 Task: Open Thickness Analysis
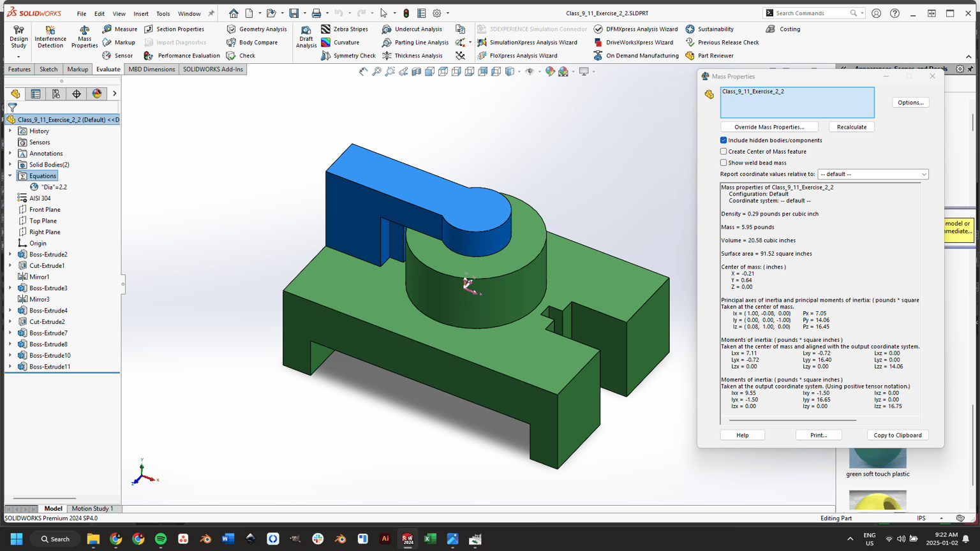[412, 55]
